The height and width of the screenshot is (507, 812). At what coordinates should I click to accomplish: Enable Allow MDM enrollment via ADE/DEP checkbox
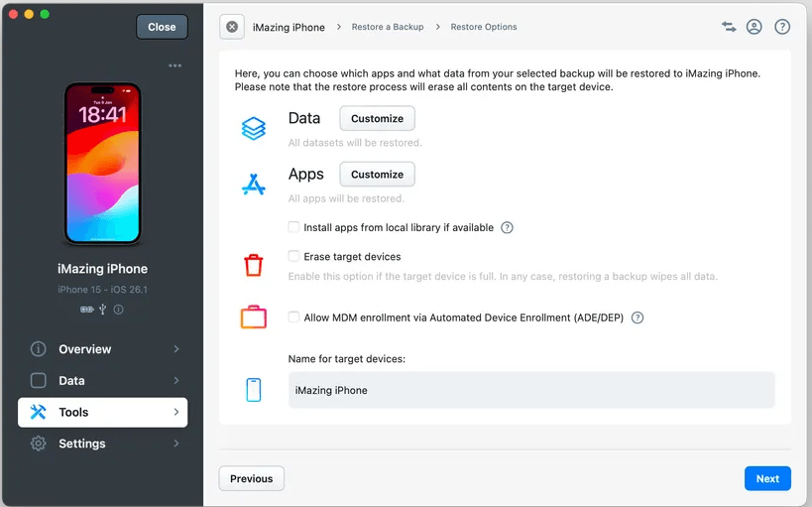click(x=293, y=317)
